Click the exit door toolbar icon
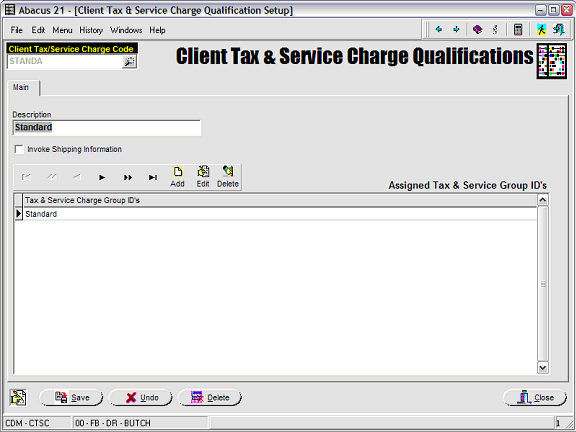The width and height of the screenshot is (576, 432). (x=559, y=29)
